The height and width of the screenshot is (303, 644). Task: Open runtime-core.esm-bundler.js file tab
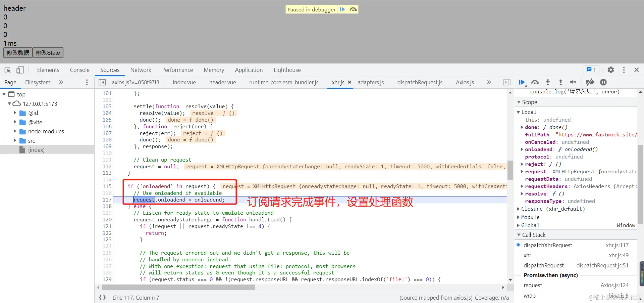click(x=284, y=82)
